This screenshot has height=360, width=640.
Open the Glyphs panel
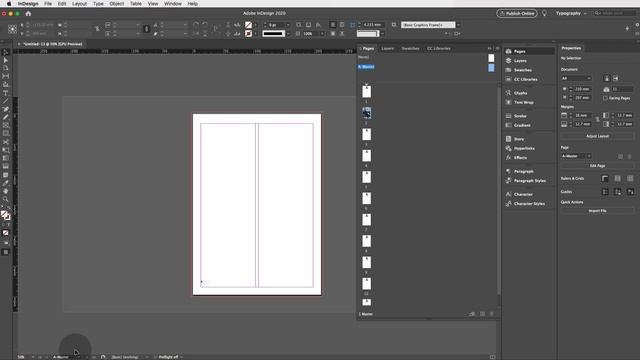[520, 93]
